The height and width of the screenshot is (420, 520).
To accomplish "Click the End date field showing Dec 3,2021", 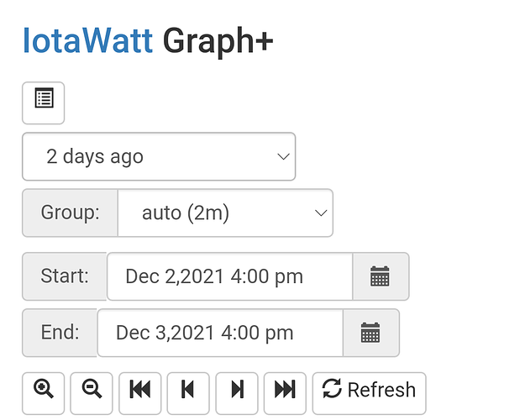I will (220, 333).
